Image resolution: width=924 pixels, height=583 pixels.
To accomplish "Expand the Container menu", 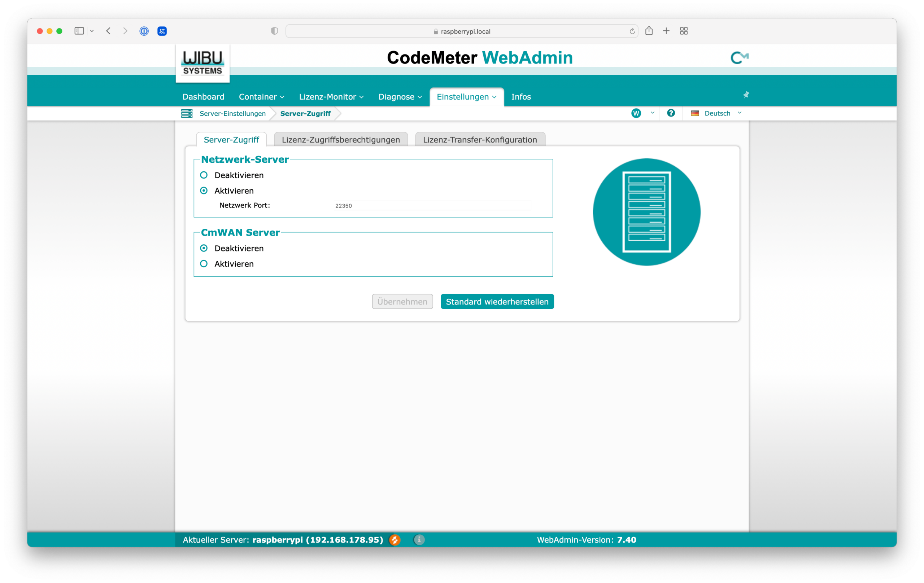I will click(x=261, y=97).
